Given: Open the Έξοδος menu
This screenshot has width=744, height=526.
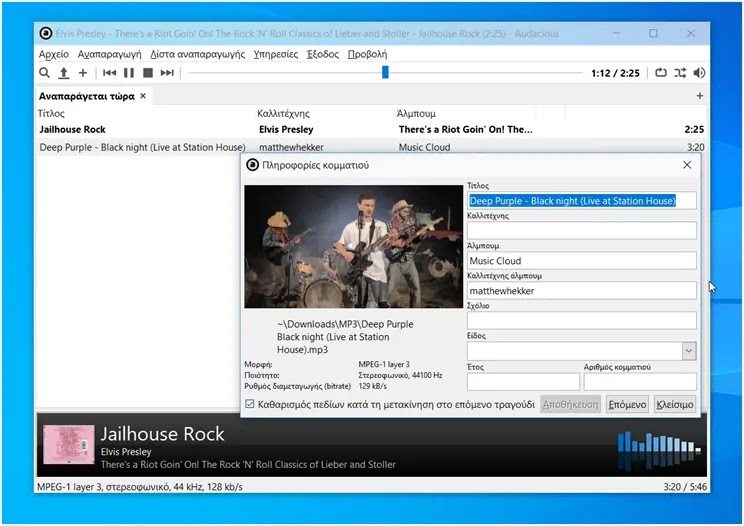Looking at the screenshot, I should [x=323, y=54].
